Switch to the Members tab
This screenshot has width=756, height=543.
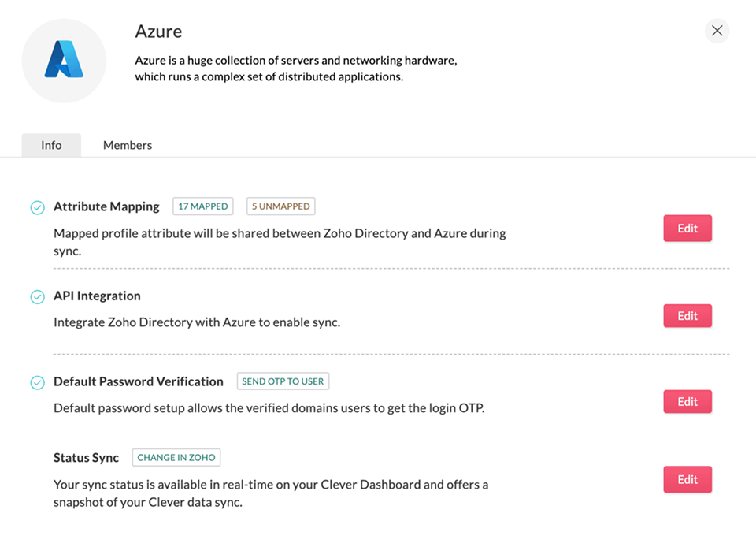coord(128,145)
